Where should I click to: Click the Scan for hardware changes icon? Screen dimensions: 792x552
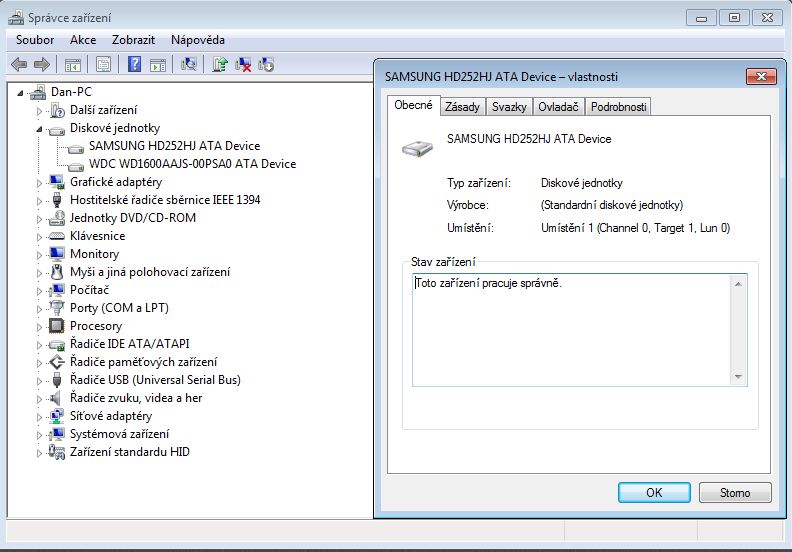pos(187,64)
